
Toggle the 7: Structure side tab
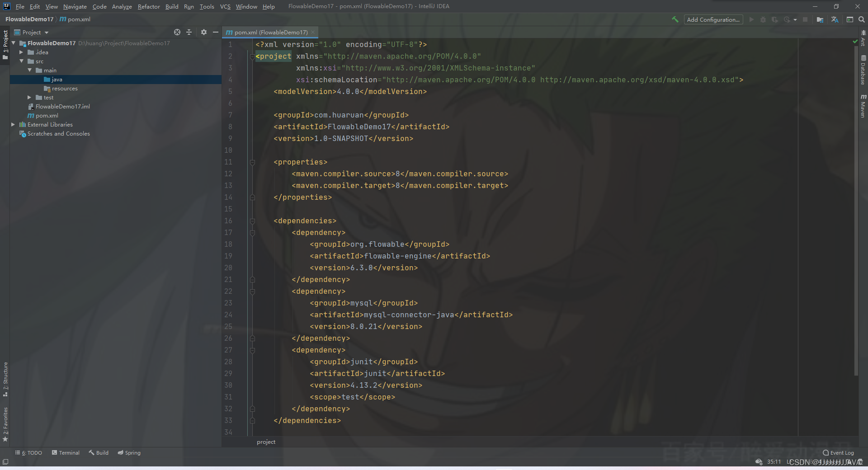[5, 380]
